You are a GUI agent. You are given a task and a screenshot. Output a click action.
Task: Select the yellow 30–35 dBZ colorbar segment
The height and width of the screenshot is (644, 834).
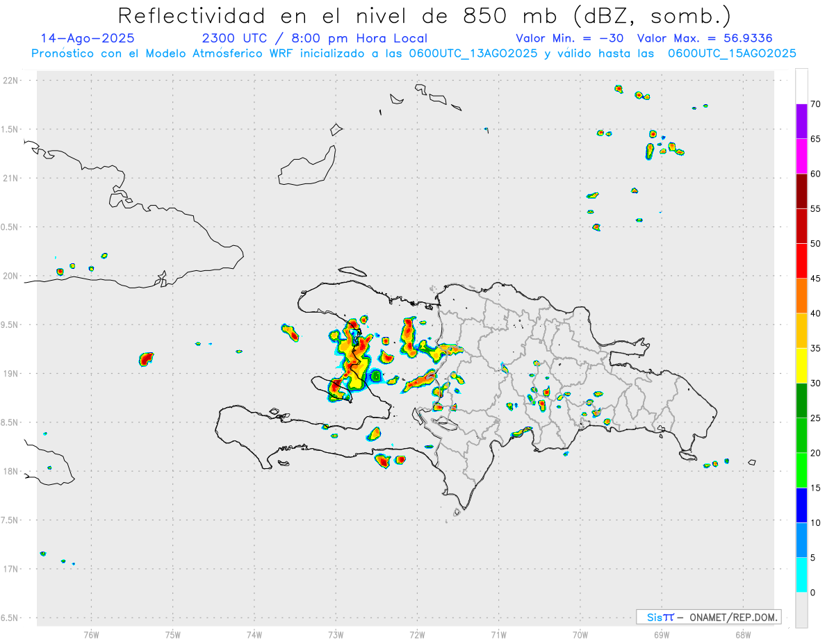(801, 365)
